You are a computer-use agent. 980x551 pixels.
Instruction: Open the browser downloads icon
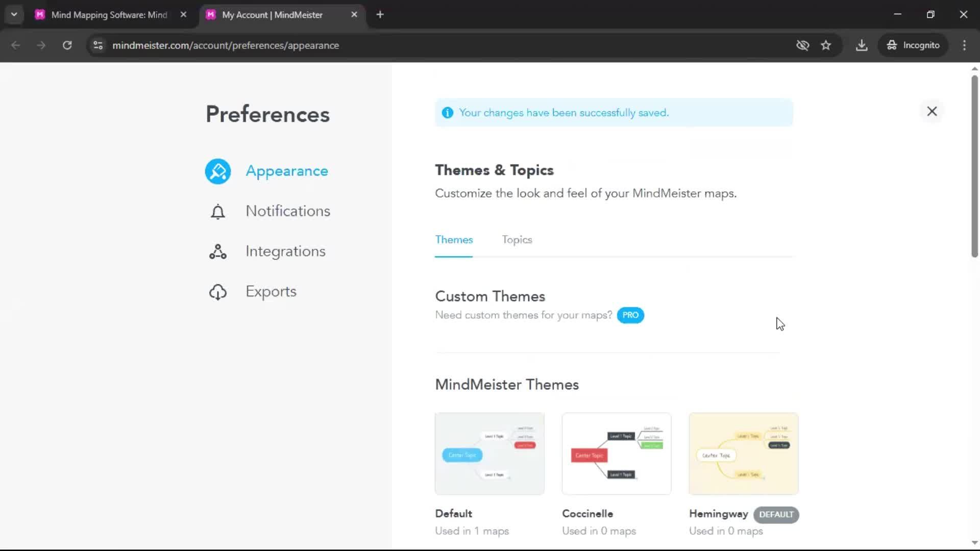(x=862, y=45)
